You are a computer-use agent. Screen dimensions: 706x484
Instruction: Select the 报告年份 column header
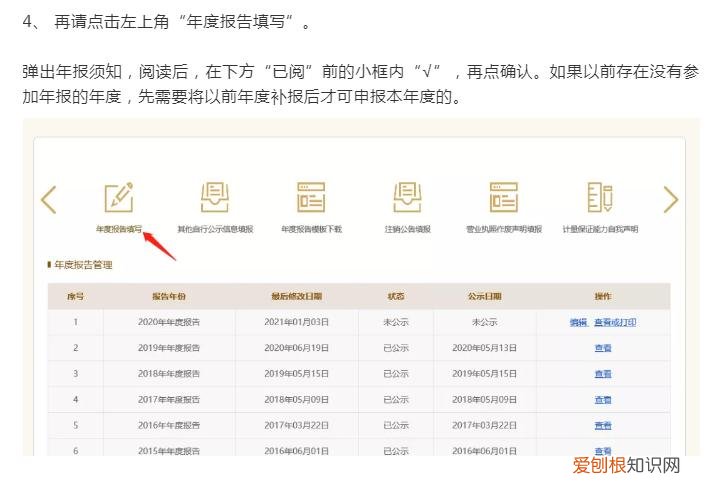pos(169,296)
